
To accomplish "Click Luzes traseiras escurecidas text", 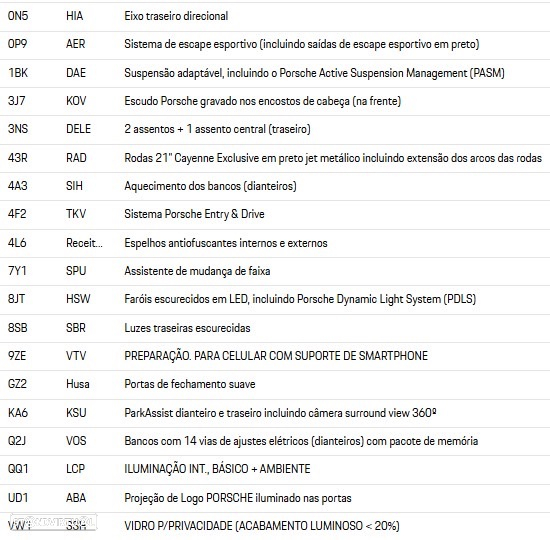I will tap(187, 328).
